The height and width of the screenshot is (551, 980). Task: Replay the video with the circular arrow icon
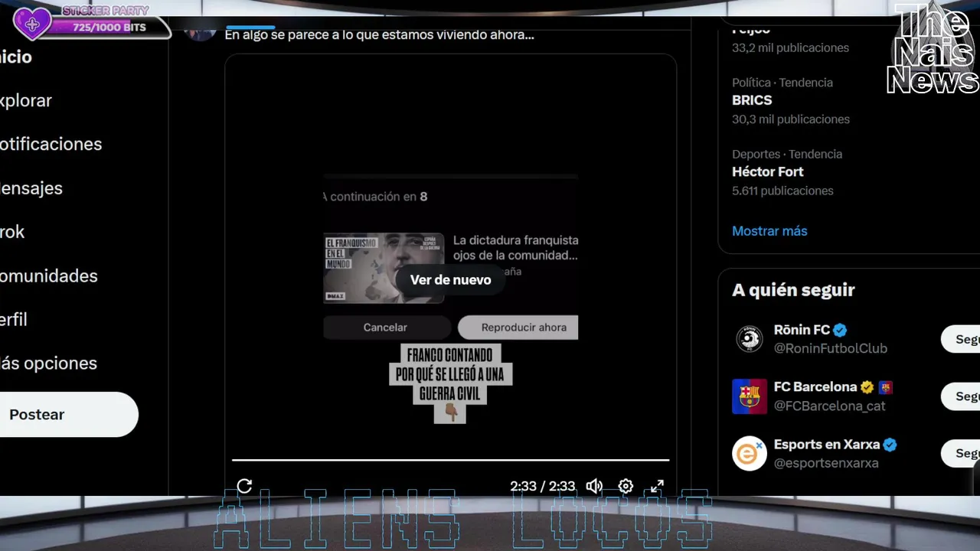(x=244, y=486)
